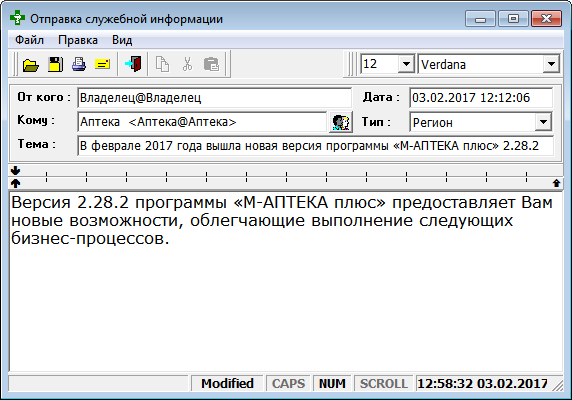Click the left up arrow ruler marker
Screen dimensions: 572x400
[15, 183]
